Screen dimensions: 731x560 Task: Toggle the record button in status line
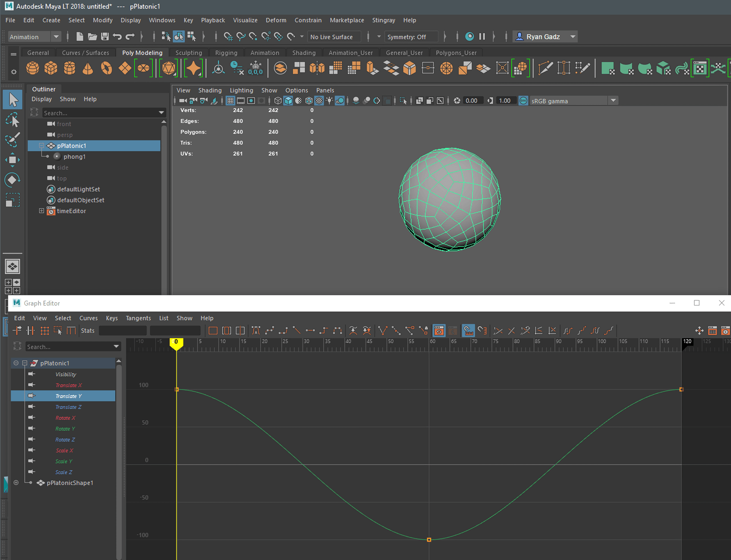(469, 37)
